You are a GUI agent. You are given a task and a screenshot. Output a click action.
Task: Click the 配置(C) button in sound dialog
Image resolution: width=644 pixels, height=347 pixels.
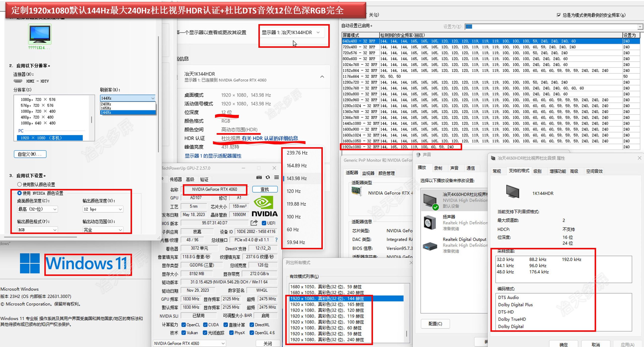(435, 324)
